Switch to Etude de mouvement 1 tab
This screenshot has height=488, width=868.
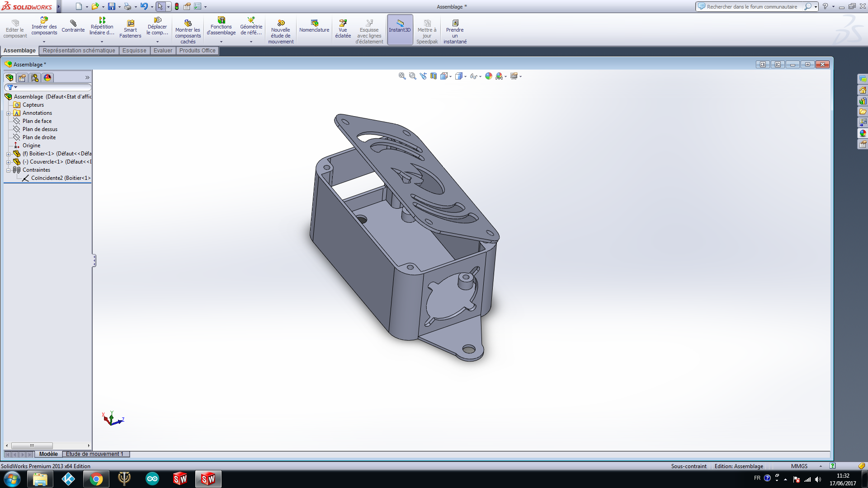pyautogui.click(x=94, y=454)
